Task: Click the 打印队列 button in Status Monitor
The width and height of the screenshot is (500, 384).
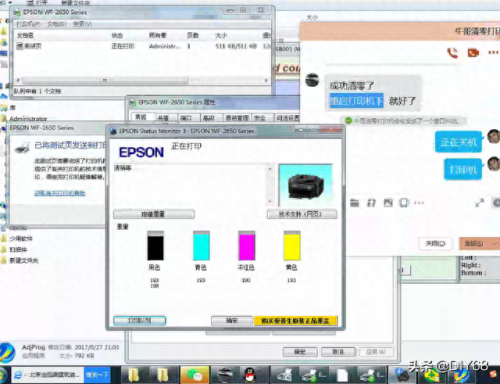Action: pos(140,321)
